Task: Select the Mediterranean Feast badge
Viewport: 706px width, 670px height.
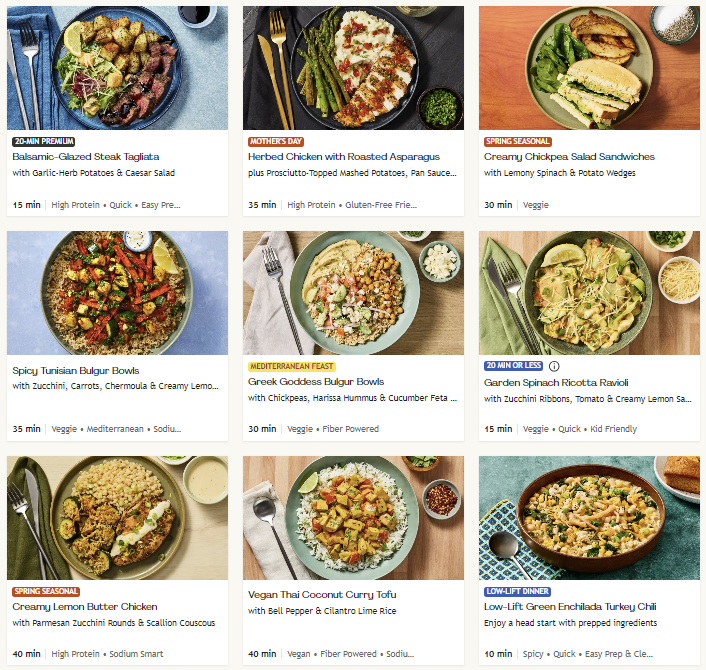Action: [x=291, y=366]
